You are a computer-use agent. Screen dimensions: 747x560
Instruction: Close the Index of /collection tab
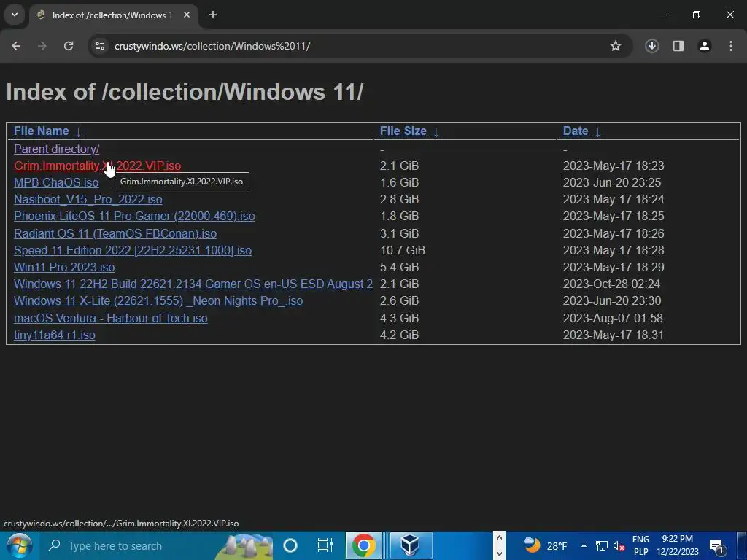tap(187, 15)
